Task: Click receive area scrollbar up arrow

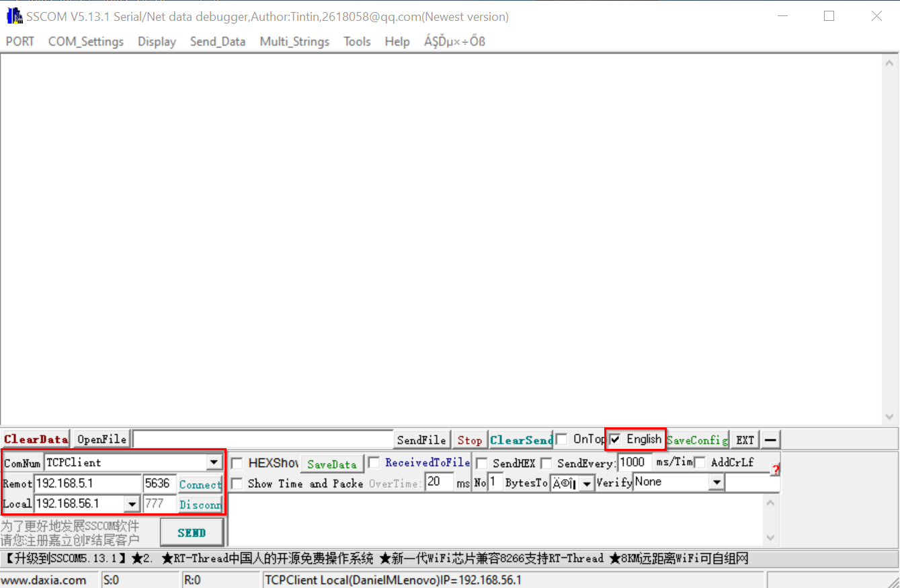Action: pyautogui.click(x=889, y=62)
